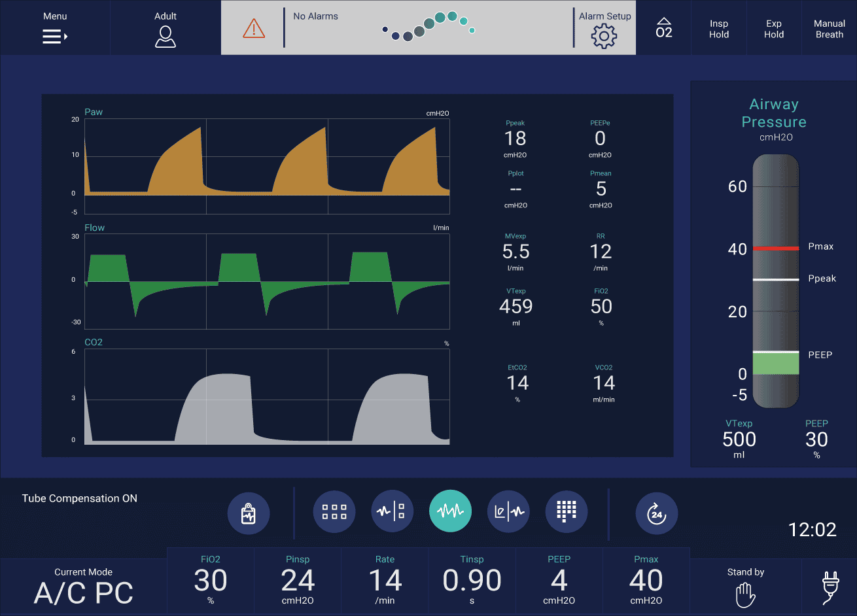Switch to the numeric grid view

click(x=334, y=512)
